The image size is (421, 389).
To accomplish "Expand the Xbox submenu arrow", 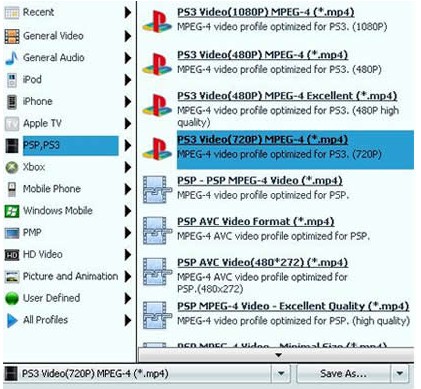I will pyautogui.click(x=128, y=167).
